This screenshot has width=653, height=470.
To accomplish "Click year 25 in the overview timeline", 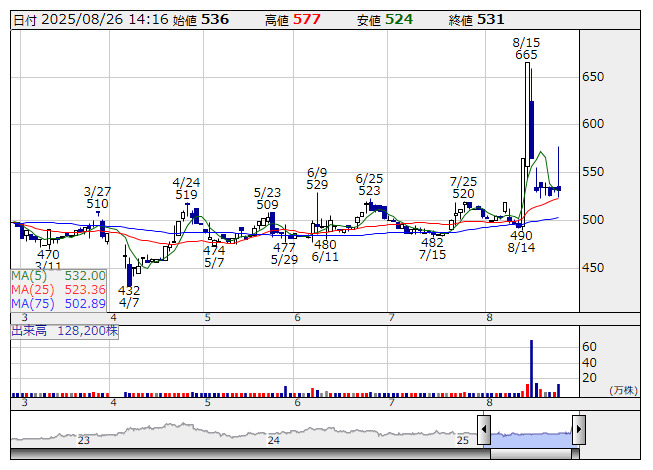I will coord(462,440).
